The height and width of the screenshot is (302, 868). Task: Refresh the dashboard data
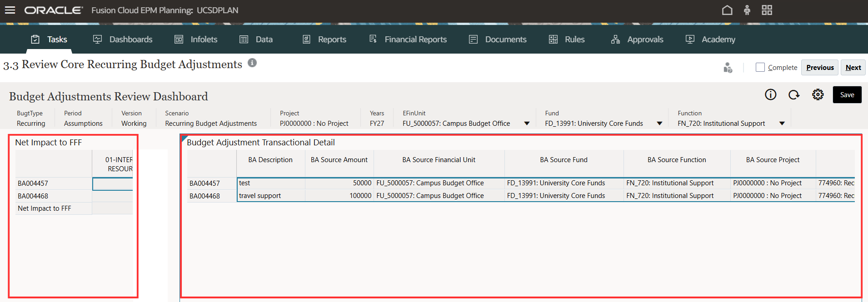[x=794, y=94]
